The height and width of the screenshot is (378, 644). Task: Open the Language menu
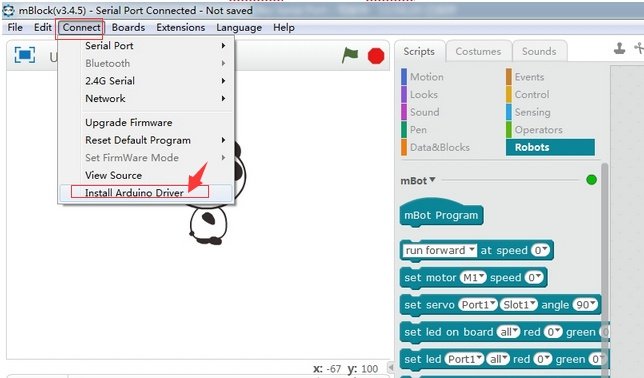coord(239,28)
